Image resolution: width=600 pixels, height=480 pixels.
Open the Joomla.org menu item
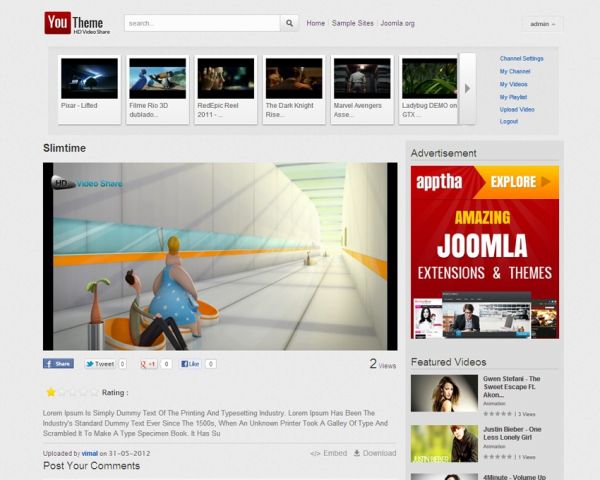pos(397,23)
